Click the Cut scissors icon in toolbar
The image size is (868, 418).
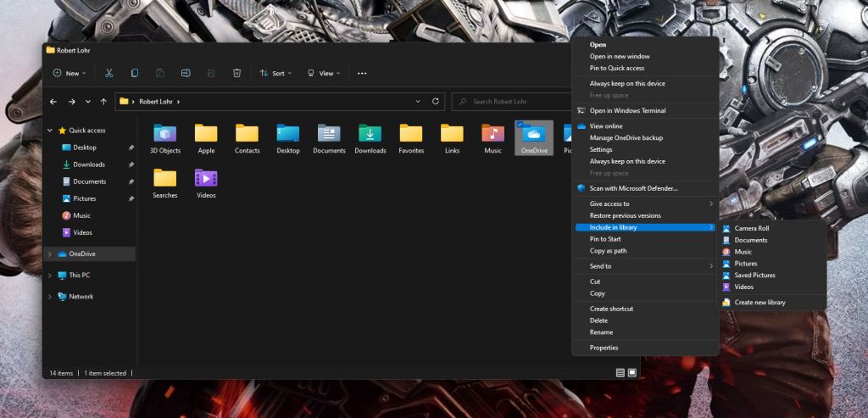point(108,73)
